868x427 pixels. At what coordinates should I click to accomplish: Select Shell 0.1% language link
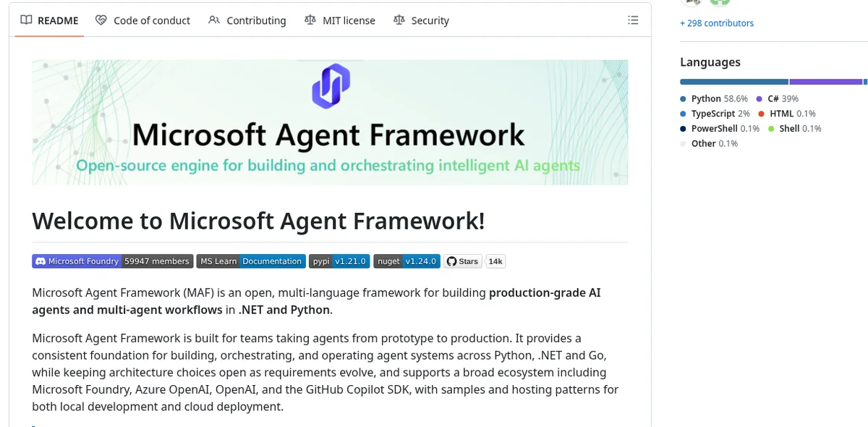pyautogui.click(x=795, y=129)
